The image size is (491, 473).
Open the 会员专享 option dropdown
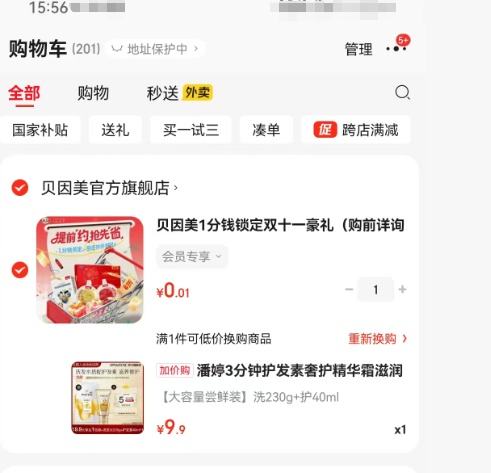coord(192,256)
